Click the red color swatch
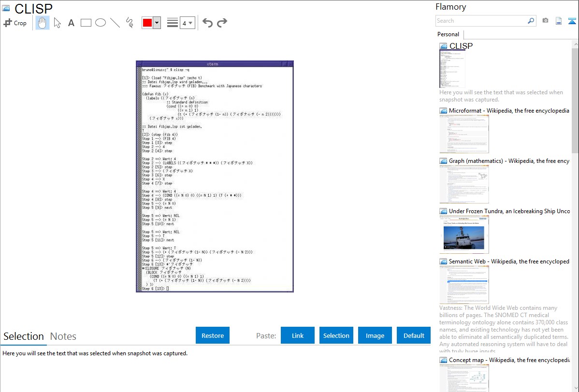The image size is (579, 392). click(147, 23)
